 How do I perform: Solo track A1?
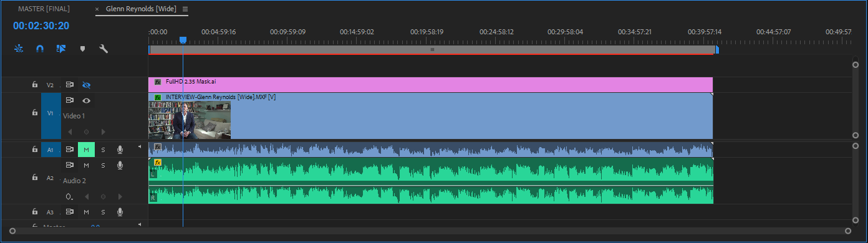click(104, 150)
